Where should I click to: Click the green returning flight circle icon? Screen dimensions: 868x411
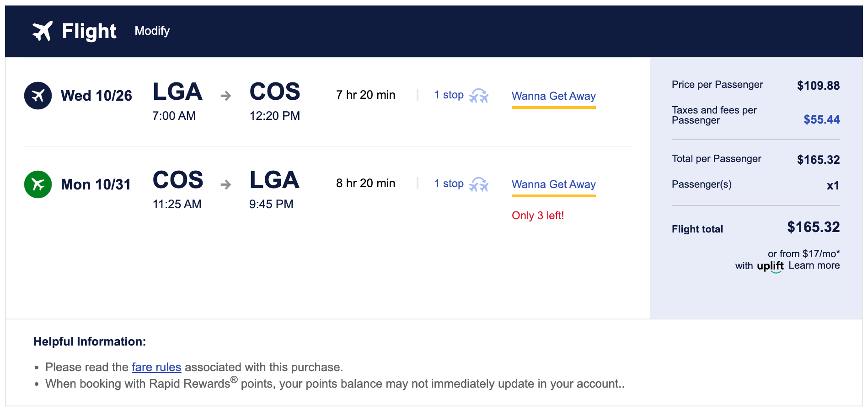[x=38, y=184]
